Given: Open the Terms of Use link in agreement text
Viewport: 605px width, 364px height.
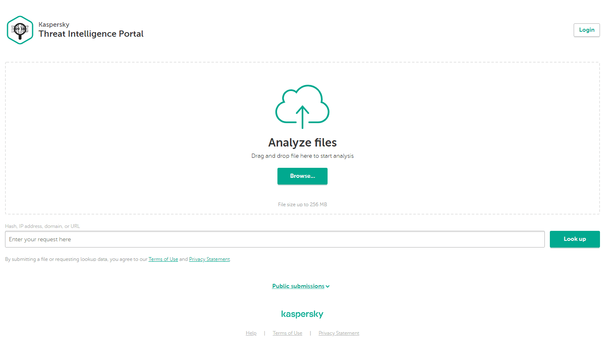Looking at the screenshot, I should click(163, 259).
